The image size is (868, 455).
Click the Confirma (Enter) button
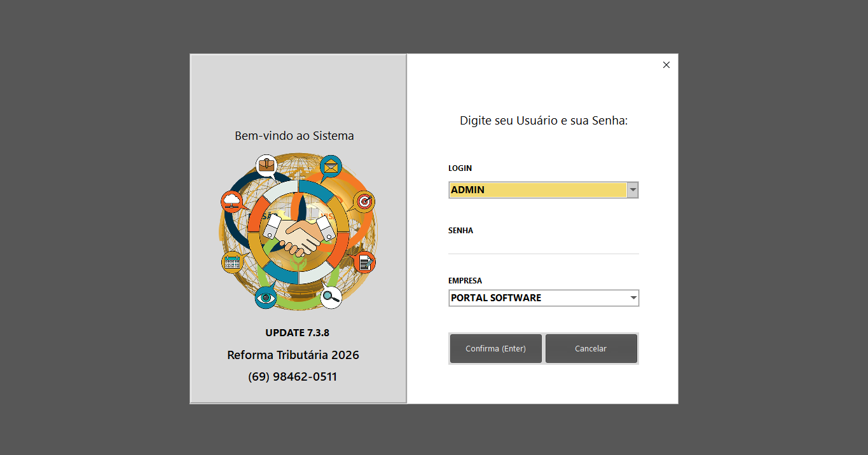[x=496, y=349]
